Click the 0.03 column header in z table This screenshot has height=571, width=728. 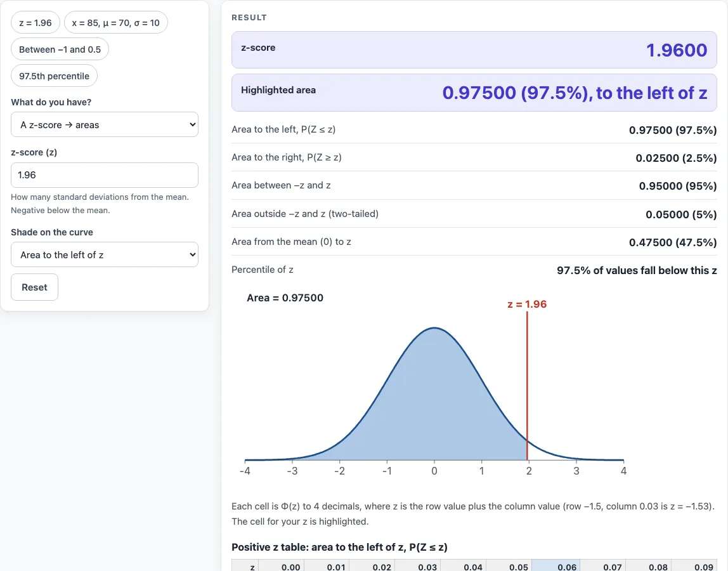coord(419,565)
